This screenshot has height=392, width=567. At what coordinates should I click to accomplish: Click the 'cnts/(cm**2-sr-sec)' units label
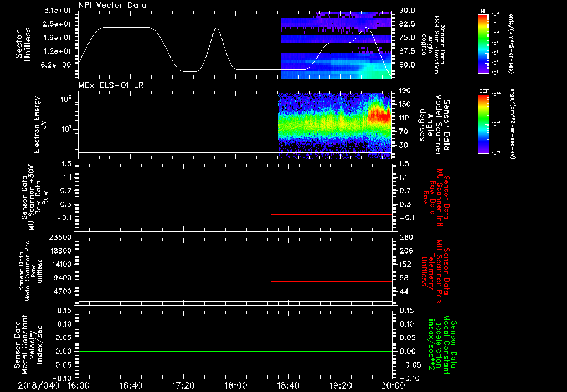click(511, 43)
